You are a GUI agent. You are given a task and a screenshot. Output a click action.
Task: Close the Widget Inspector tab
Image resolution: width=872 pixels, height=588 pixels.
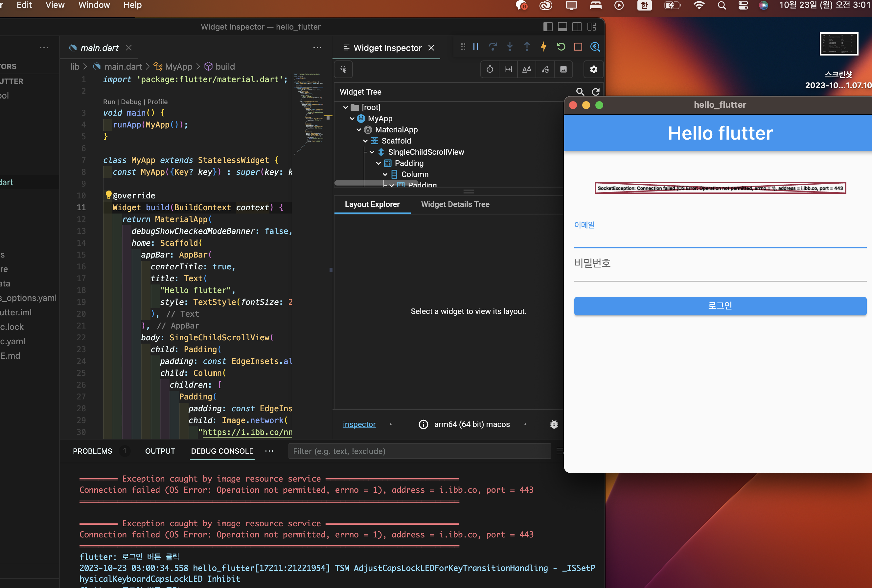pos(431,48)
